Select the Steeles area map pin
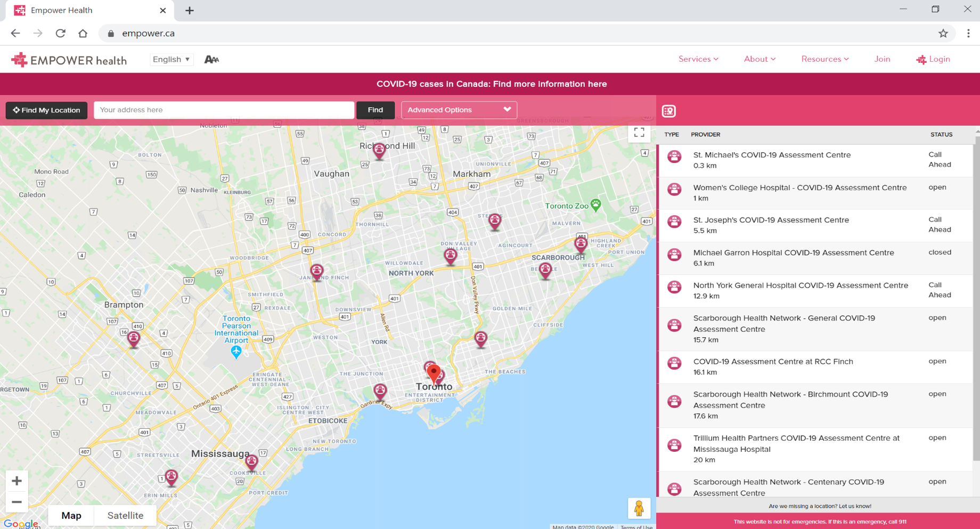The image size is (980, 529). 495,222
